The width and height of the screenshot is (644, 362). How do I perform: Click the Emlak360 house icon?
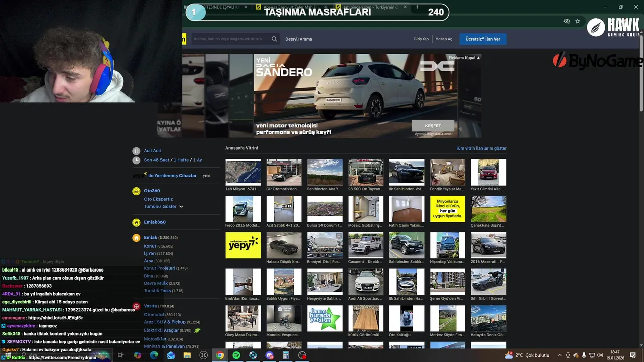click(x=136, y=222)
